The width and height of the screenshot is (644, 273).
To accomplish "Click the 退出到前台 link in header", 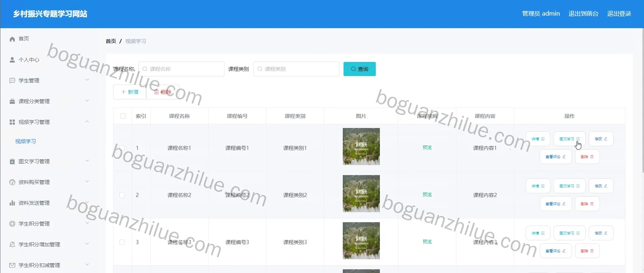I will pos(584,14).
